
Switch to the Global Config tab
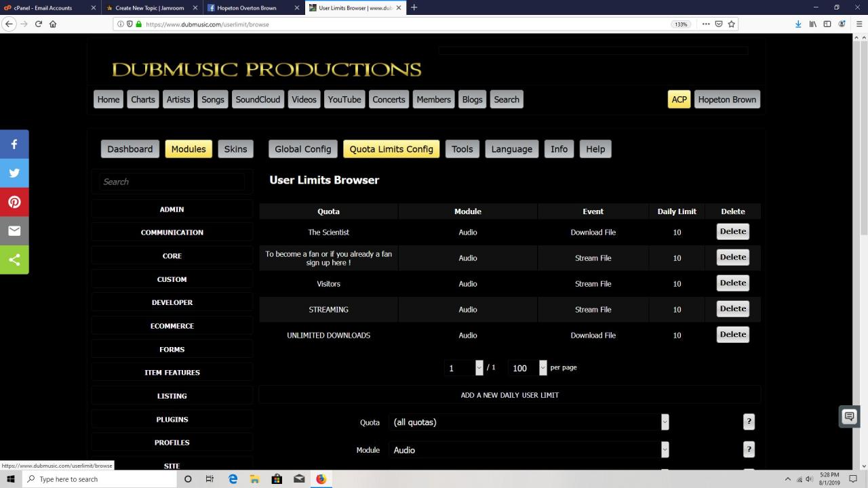[302, 149]
